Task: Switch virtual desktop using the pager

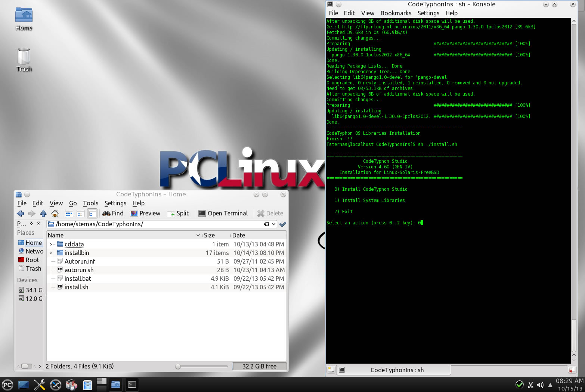Action: point(102,385)
